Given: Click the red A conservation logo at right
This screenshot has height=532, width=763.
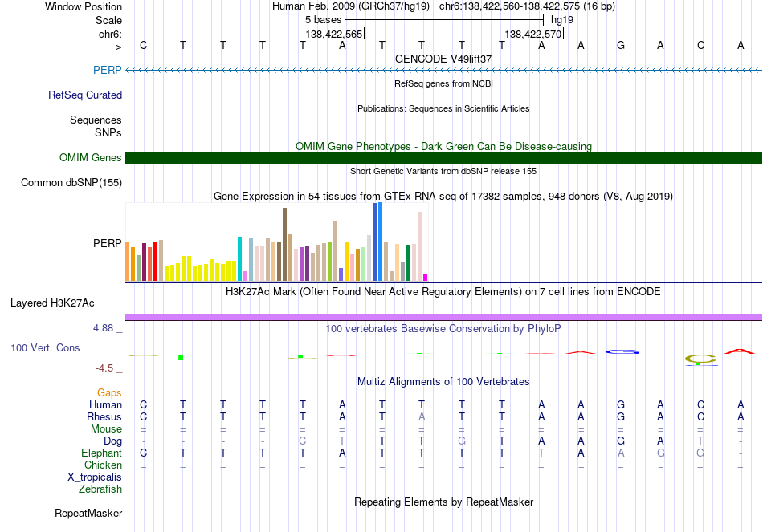Looking at the screenshot, I should pyautogui.click(x=740, y=351).
